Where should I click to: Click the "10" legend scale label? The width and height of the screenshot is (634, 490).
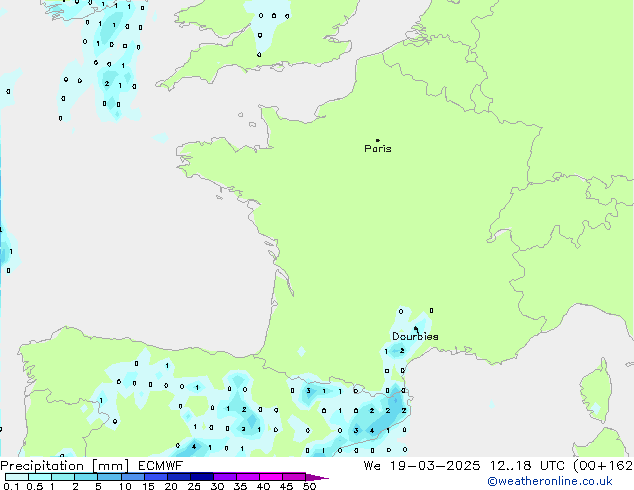tap(125, 486)
